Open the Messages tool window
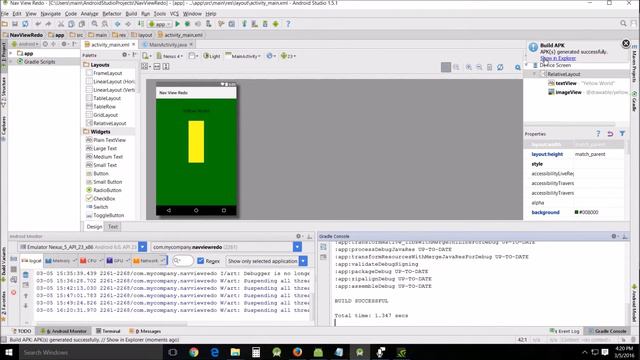 pyautogui.click(x=145, y=331)
